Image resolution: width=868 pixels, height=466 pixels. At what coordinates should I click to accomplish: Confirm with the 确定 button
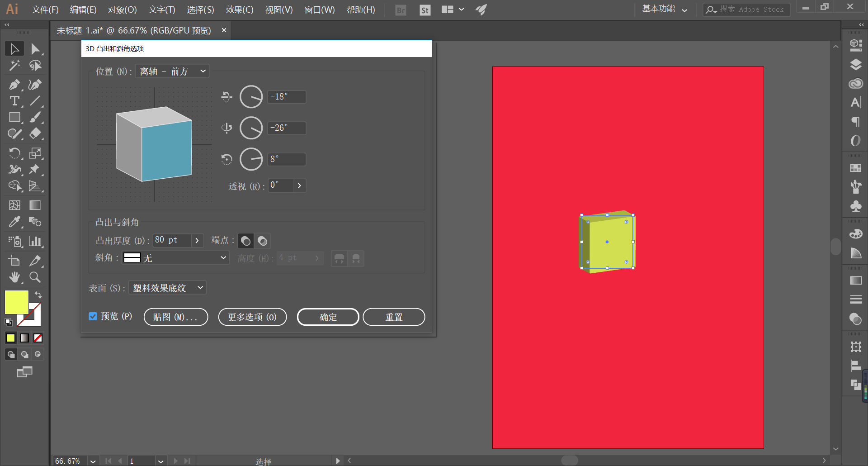tap(328, 317)
